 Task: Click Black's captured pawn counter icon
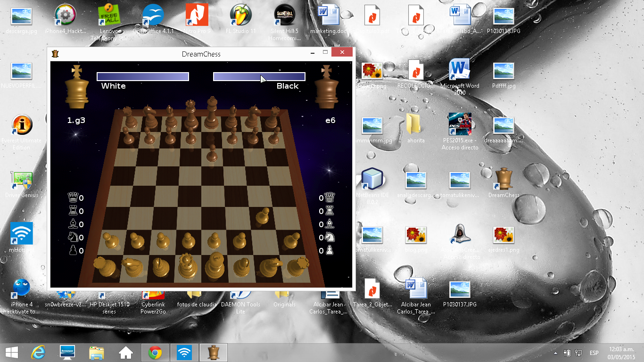point(329,250)
